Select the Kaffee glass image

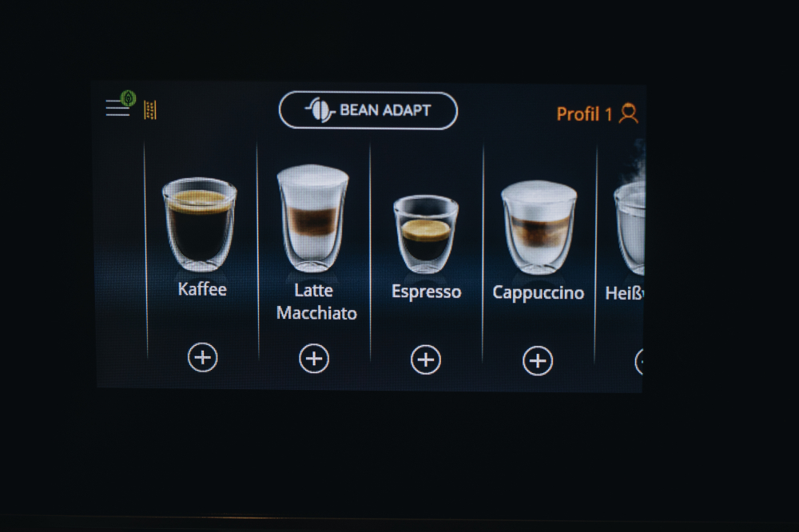(x=199, y=224)
